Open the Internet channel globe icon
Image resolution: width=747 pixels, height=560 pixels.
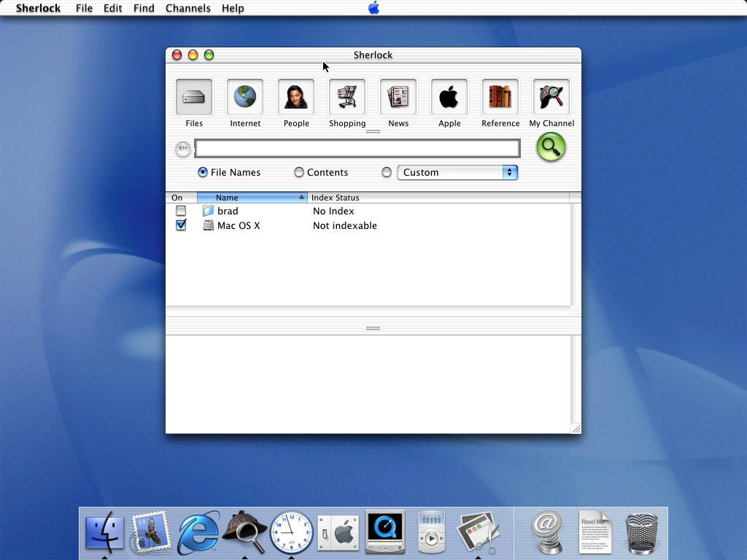[x=245, y=98]
